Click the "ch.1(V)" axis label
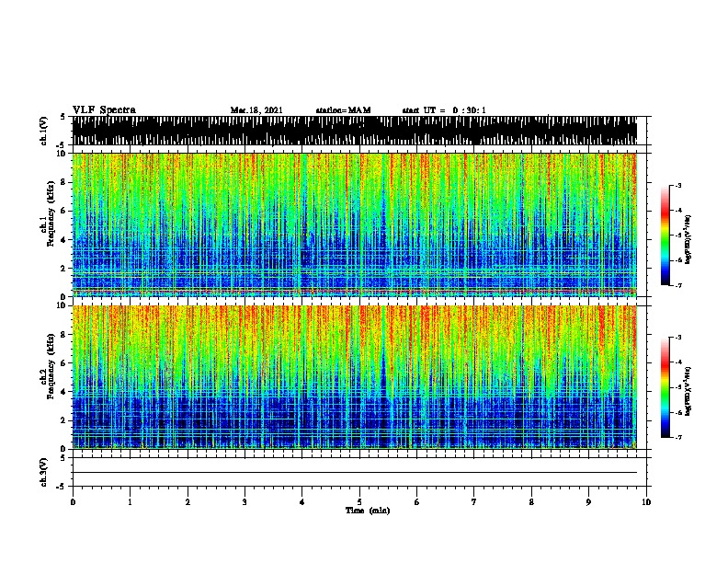 (x=43, y=131)
